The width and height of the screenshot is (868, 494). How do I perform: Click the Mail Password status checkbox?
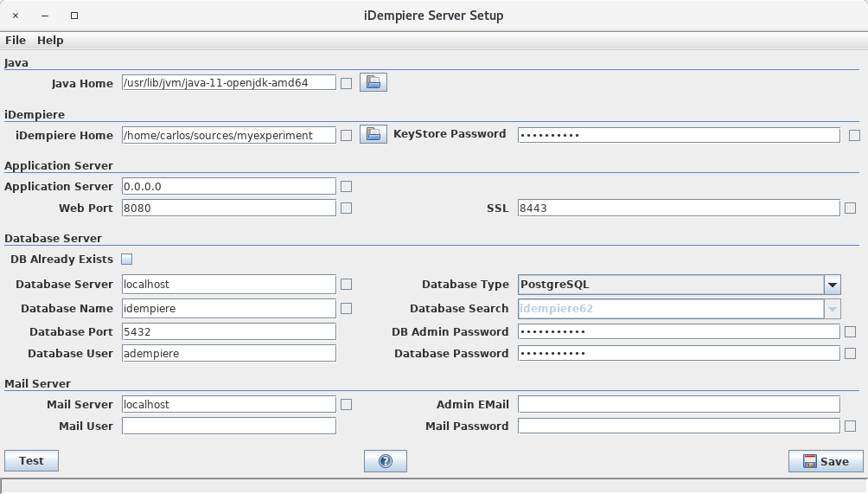click(851, 427)
